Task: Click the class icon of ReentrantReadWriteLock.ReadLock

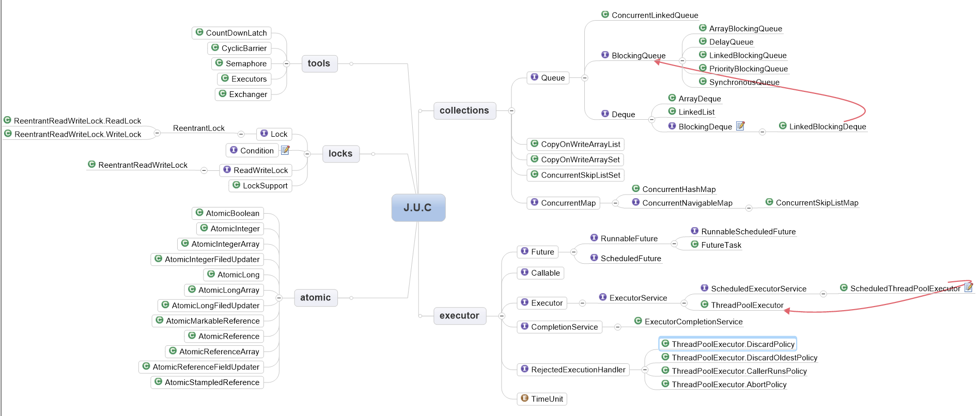Action: pos(7,120)
